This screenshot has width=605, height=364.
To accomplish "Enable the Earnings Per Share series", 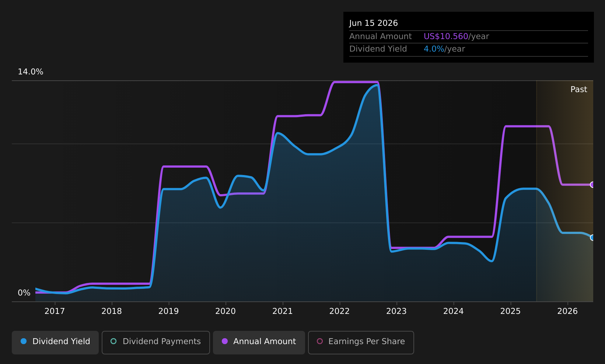I will pos(361,342).
